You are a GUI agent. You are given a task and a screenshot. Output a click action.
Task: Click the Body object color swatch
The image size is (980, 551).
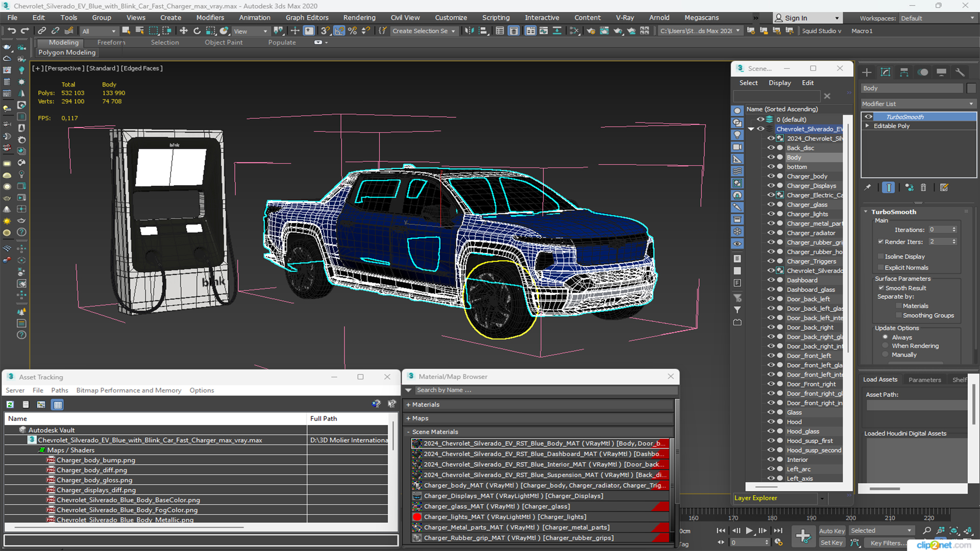pyautogui.click(x=971, y=88)
